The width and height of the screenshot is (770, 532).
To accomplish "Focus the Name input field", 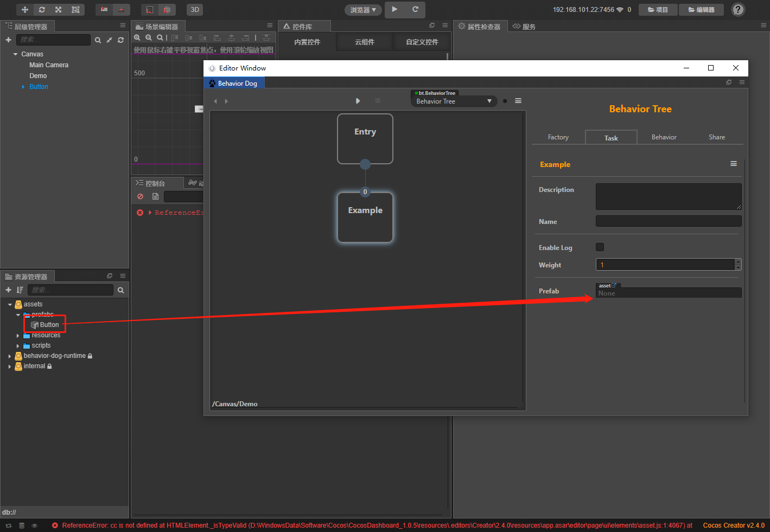I will [x=669, y=221].
